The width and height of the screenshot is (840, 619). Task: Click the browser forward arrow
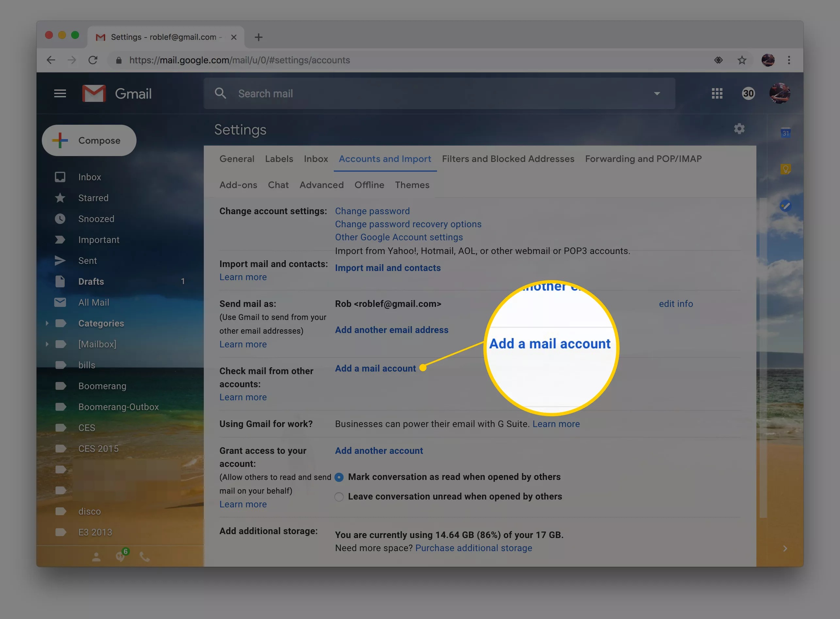[72, 60]
